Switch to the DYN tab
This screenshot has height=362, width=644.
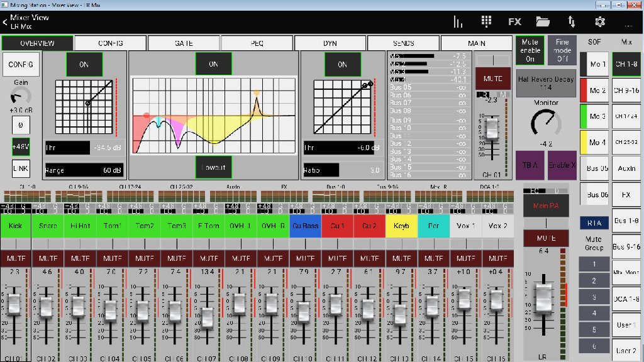coord(330,43)
